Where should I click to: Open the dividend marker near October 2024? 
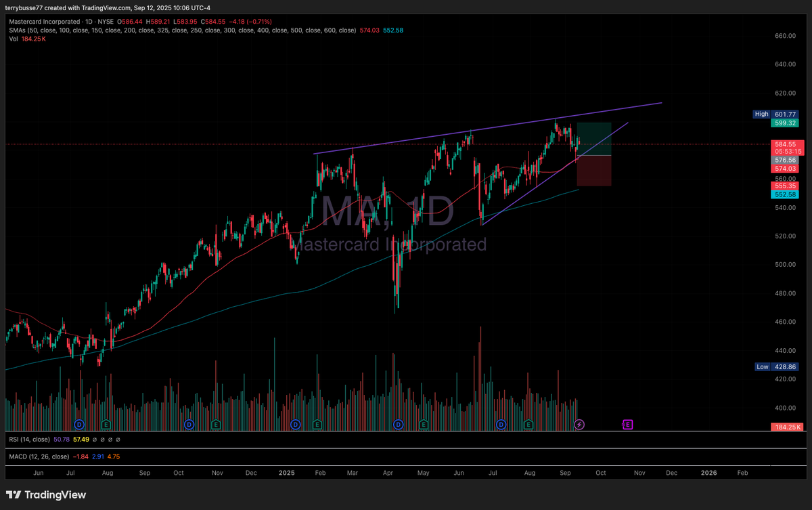click(189, 424)
